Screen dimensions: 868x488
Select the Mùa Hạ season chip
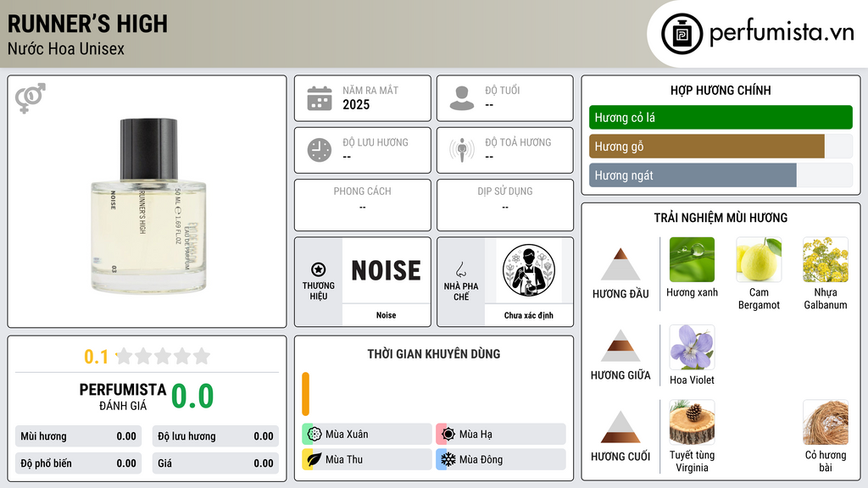click(x=501, y=434)
